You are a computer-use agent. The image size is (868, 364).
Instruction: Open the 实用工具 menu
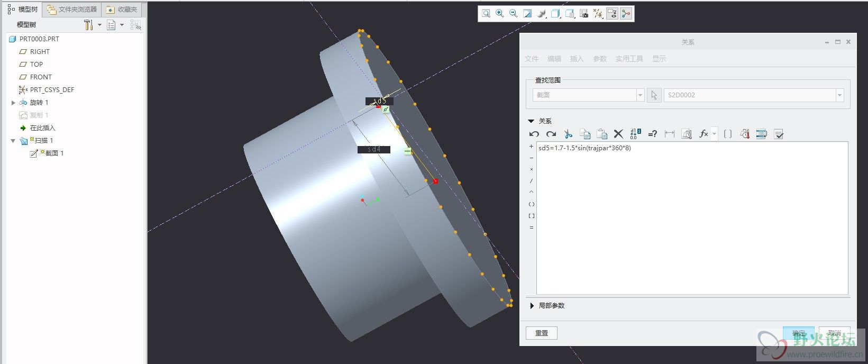[629, 59]
